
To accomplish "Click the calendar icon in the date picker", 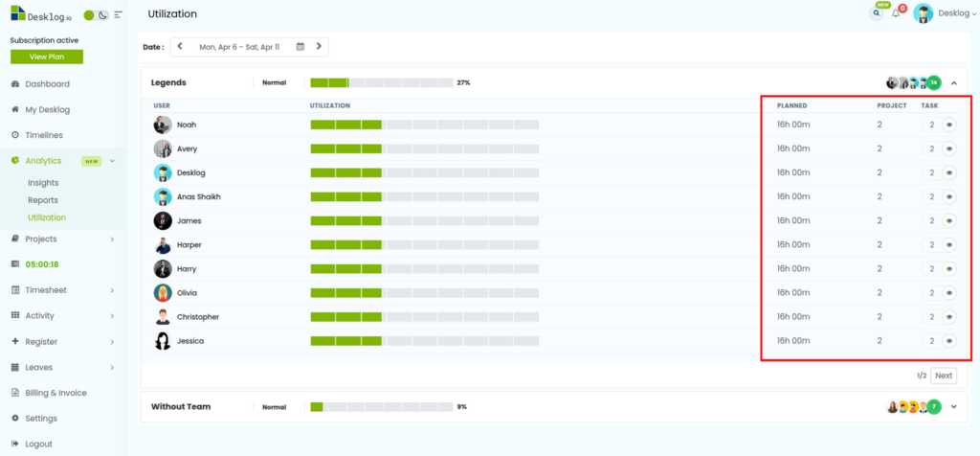I will click(x=301, y=46).
